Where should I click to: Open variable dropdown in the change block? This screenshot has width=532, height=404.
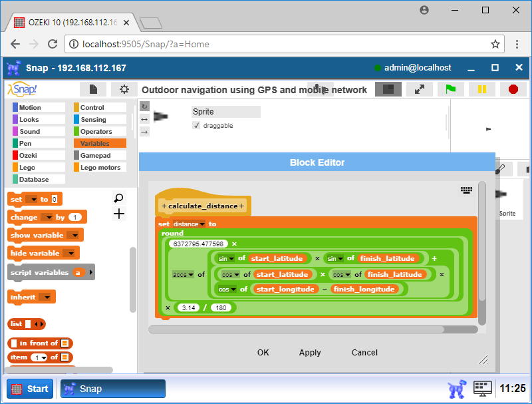coord(47,217)
